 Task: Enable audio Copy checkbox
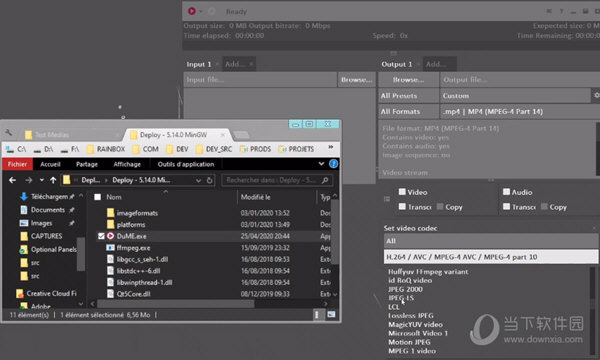(x=544, y=207)
